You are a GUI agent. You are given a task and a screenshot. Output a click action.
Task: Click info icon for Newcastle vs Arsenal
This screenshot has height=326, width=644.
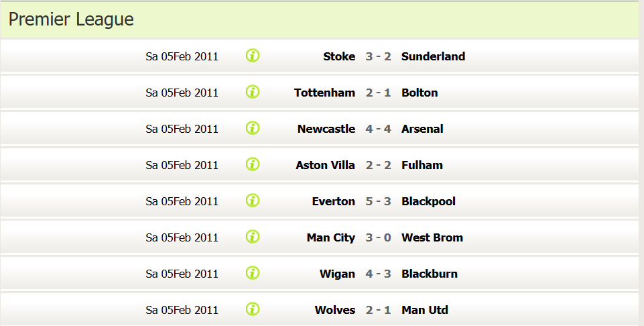point(253,128)
